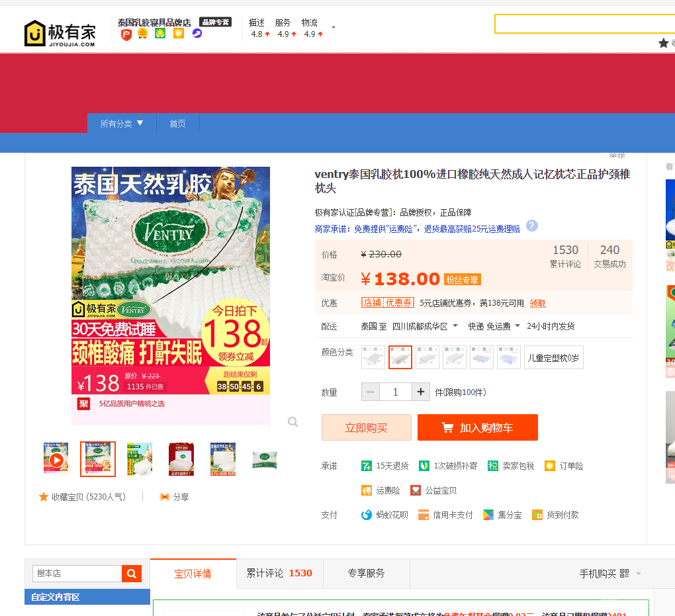Select the 儿童定型枕0岁 option
675x616 pixels.
pos(554,357)
